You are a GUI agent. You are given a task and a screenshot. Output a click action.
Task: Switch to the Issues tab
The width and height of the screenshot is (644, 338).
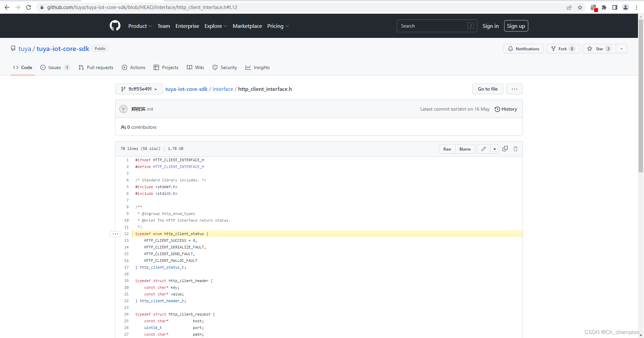(55, 67)
